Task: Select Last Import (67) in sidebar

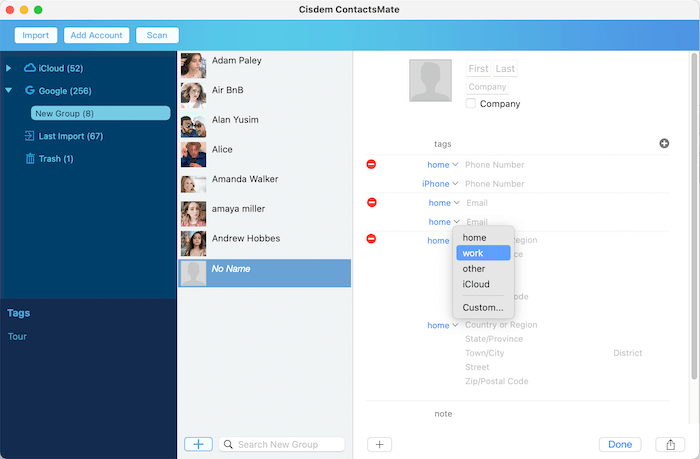Action: point(71,136)
